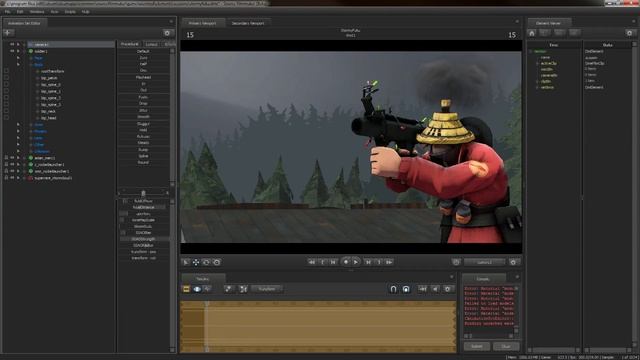Open the viewport gear settings

coord(513,262)
